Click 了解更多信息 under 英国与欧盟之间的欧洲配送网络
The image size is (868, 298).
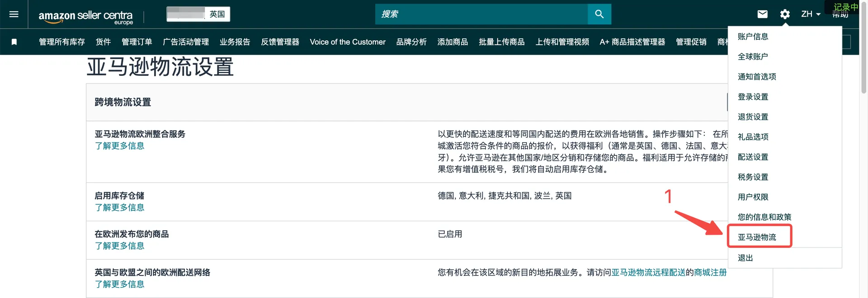[x=119, y=284]
